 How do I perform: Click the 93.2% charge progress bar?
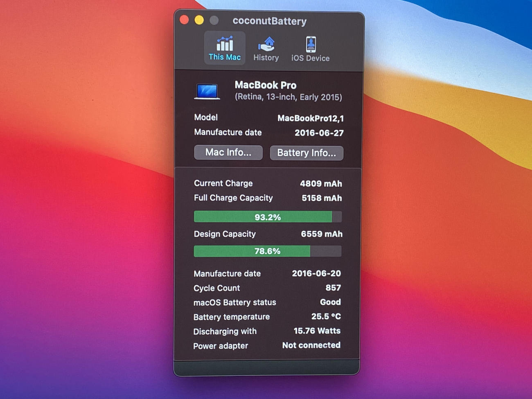[268, 217]
